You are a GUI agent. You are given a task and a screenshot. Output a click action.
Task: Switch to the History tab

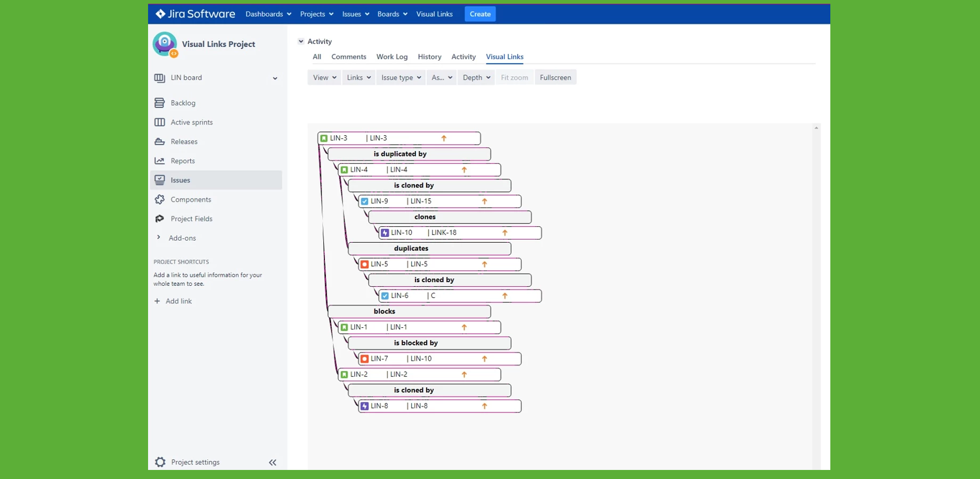[429, 57]
